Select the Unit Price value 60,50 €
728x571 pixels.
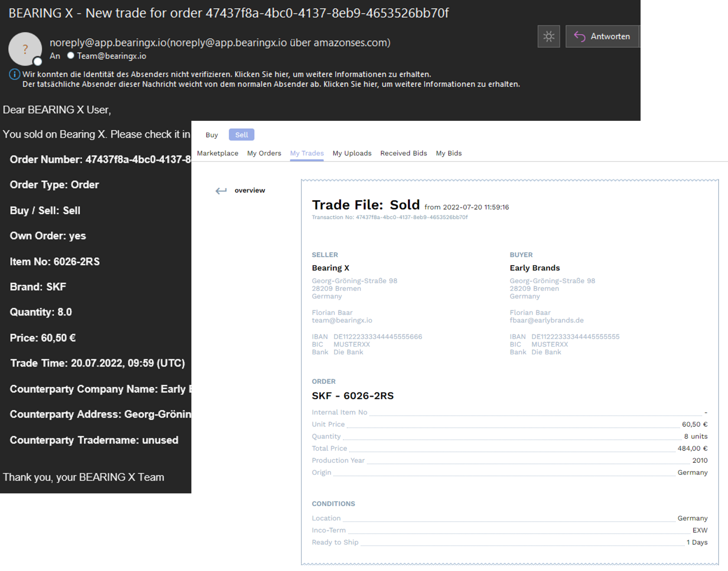[x=695, y=424]
